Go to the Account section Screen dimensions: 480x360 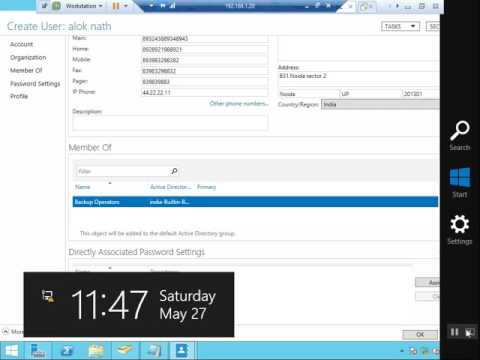[21, 44]
